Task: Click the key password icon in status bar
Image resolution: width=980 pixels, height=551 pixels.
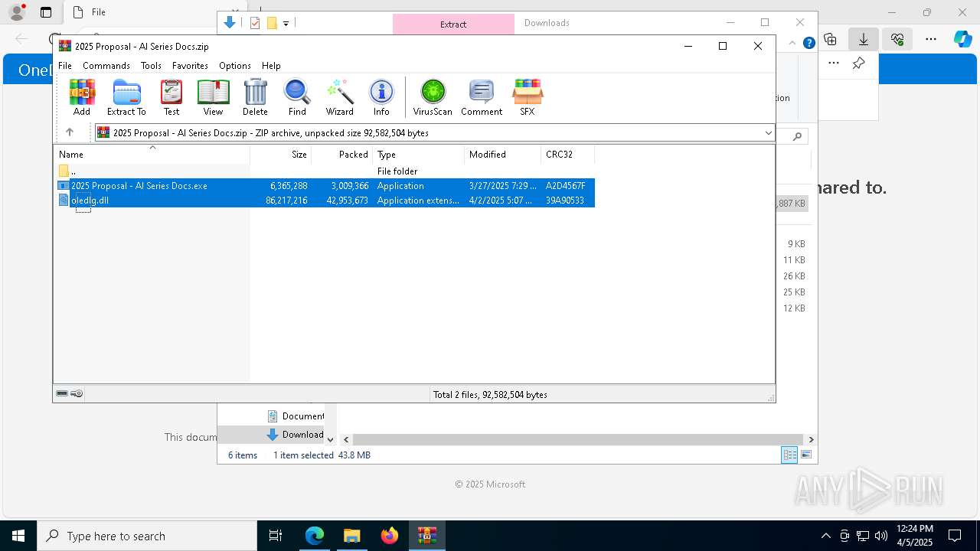Action: click(x=77, y=393)
